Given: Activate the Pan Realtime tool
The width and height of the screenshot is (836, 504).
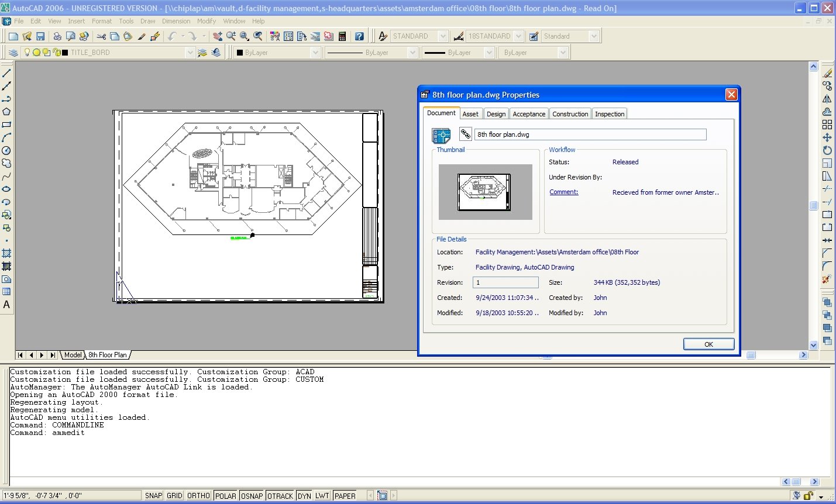Looking at the screenshot, I should (x=218, y=36).
